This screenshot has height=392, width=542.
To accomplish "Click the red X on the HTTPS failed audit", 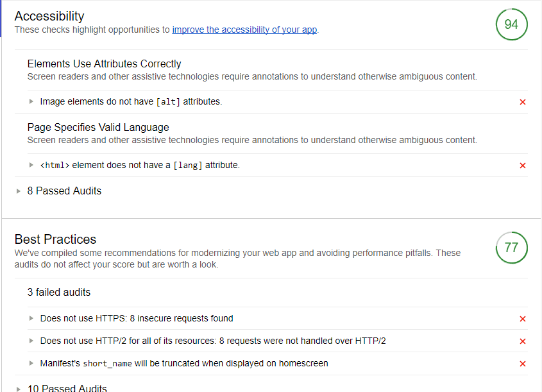I will [x=523, y=318].
